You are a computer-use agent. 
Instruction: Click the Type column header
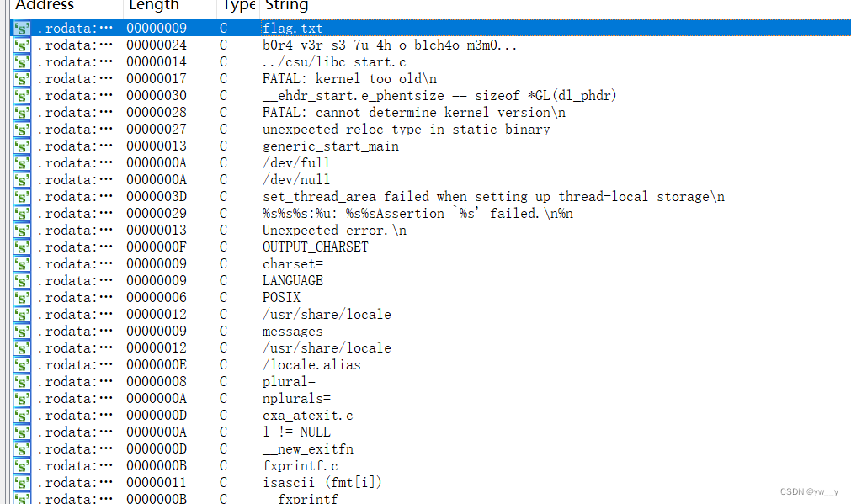[x=238, y=7]
